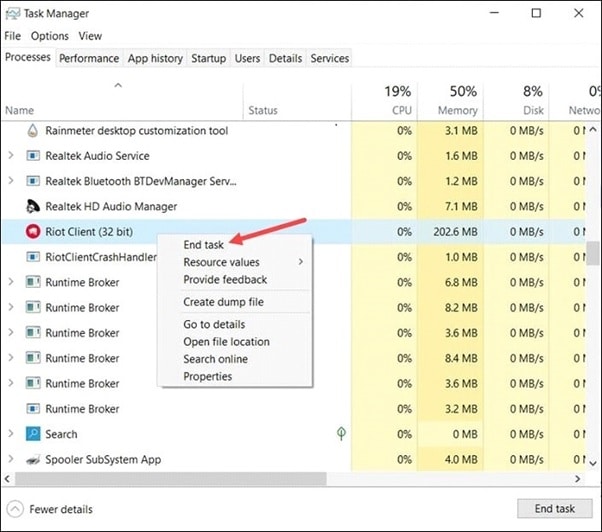Choose Open file location from context menu
602x532 pixels.
point(226,342)
